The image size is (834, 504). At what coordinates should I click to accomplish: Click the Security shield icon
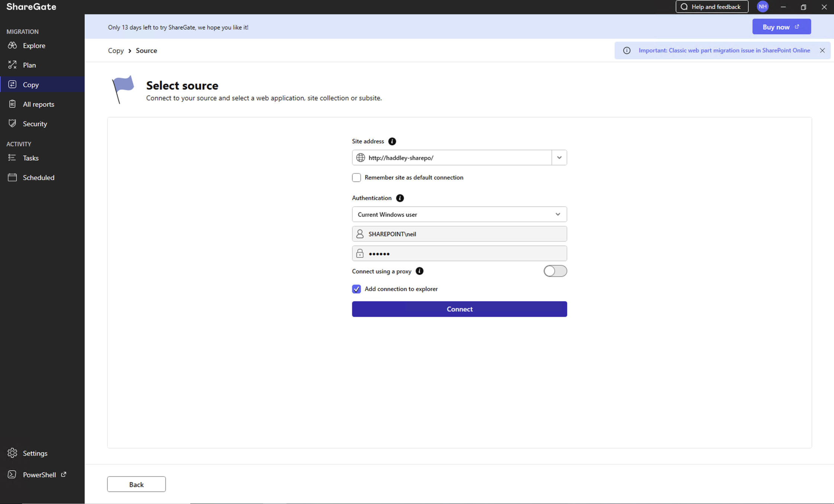pyautogui.click(x=12, y=123)
